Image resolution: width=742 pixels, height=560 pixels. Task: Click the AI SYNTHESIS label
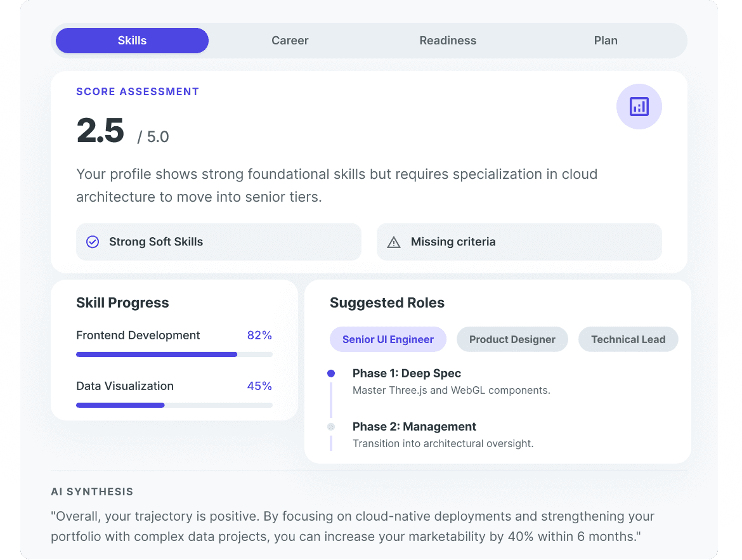click(93, 492)
